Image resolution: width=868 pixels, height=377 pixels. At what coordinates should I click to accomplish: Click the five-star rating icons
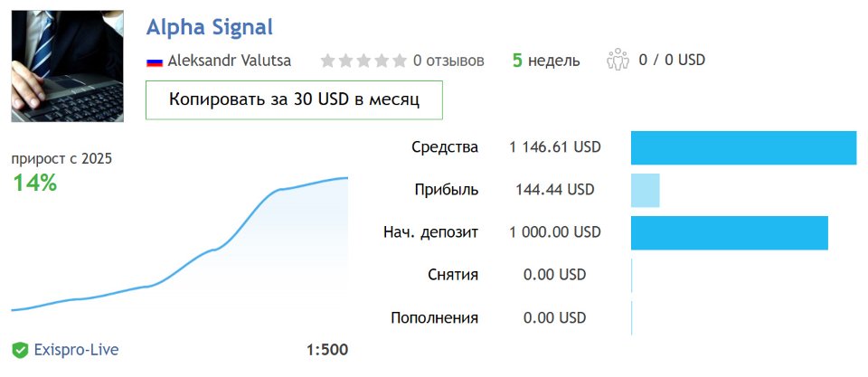pos(363,61)
